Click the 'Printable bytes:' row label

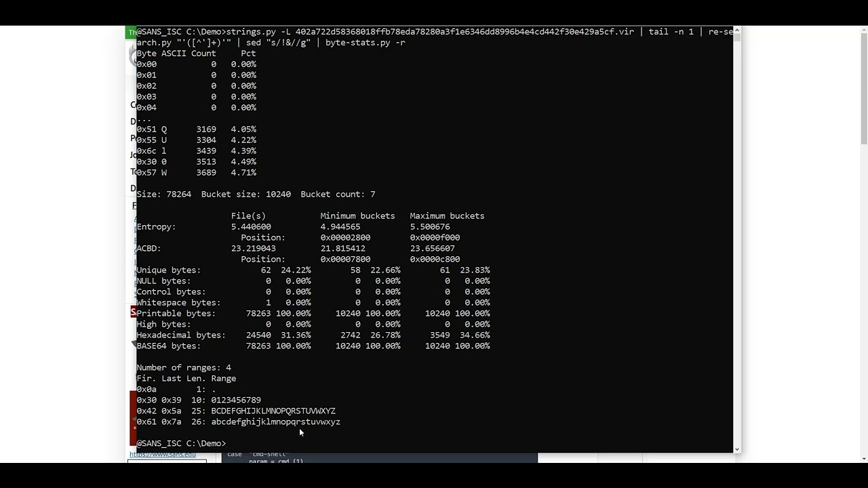[176, 313]
